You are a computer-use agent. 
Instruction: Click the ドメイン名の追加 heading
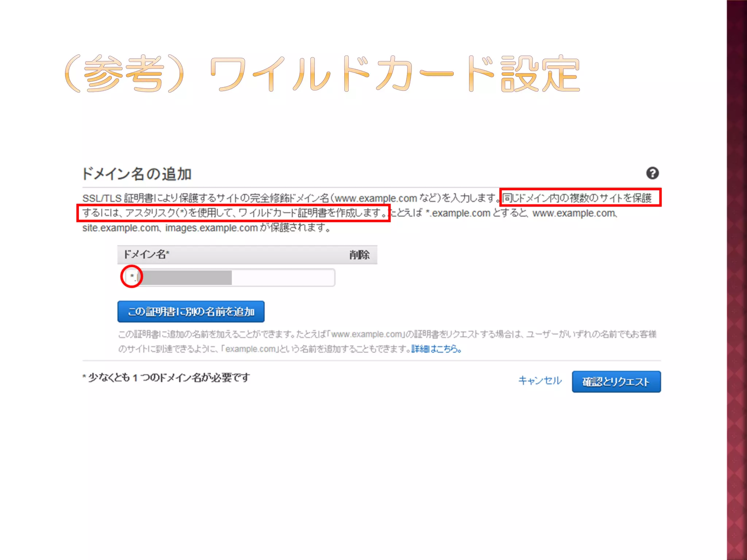pyautogui.click(x=137, y=174)
